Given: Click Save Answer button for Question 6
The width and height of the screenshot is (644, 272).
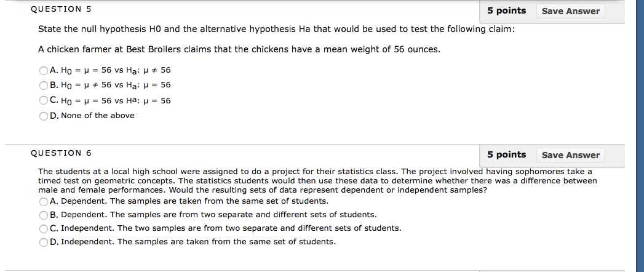Looking at the screenshot, I should (570, 155).
